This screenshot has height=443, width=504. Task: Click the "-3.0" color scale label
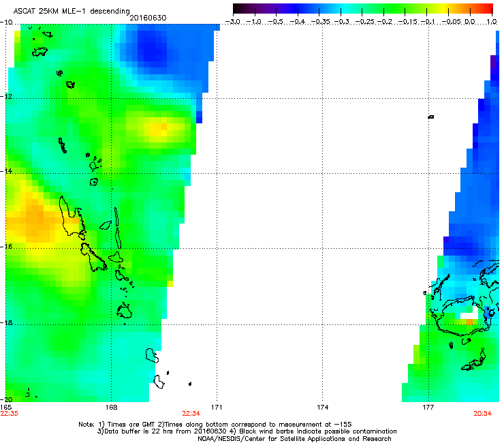click(232, 22)
